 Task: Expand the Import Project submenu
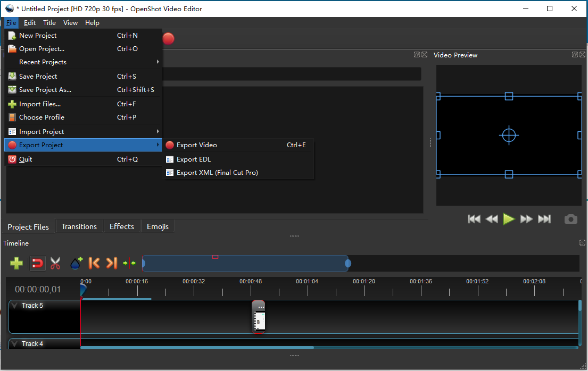[83, 131]
